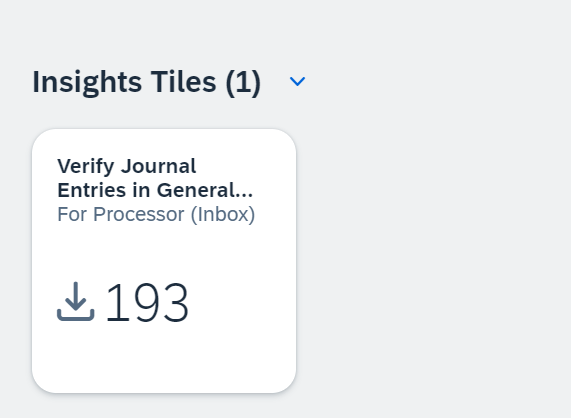The width and height of the screenshot is (571, 418).
Task: Click the (1) counter in Insights heading
Action: click(x=243, y=83)
